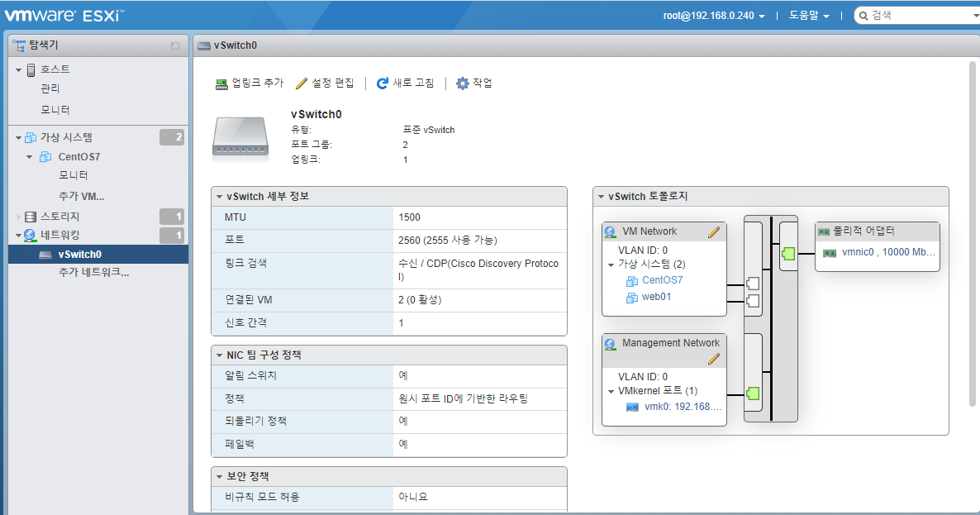Open 설정 편집 (edit settings)
This screenshot has width=980, height=515.
(x=325, y=83)
